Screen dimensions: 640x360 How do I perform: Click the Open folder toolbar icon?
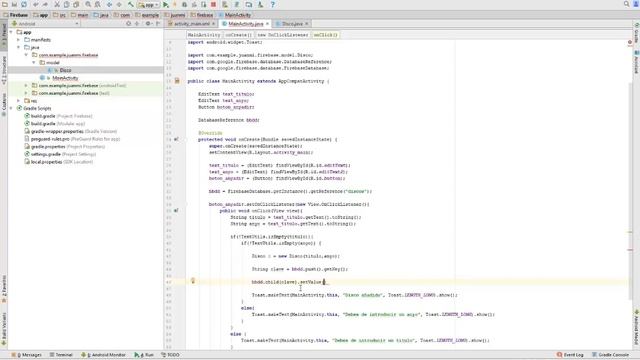coord(5,4)
